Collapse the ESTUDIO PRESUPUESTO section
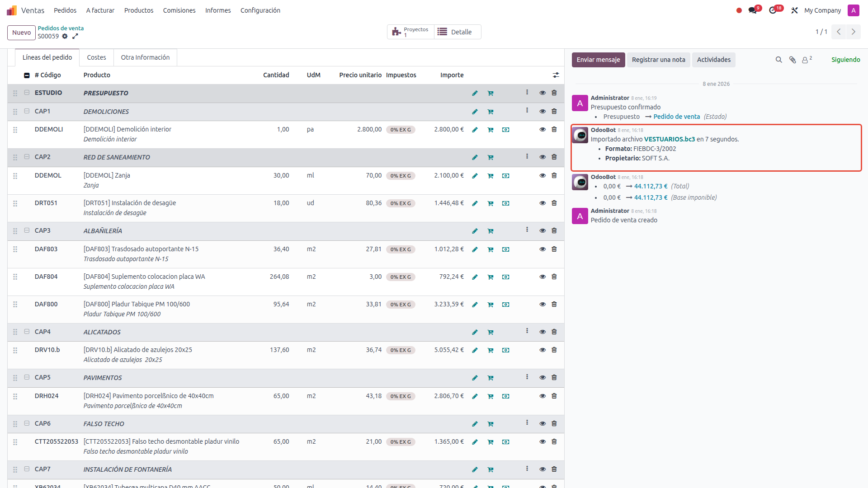868x488 pixels. (27, 93)
